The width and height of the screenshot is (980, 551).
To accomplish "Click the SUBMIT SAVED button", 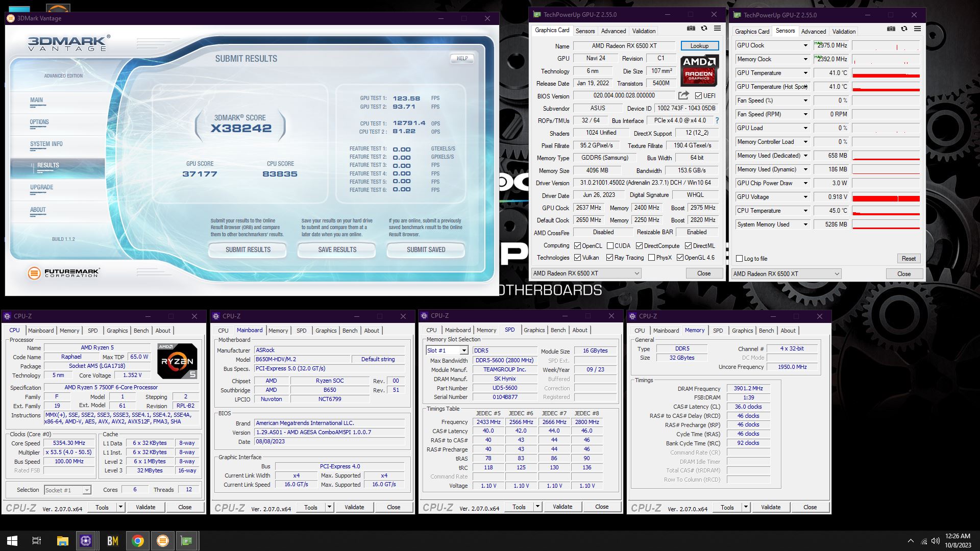I will tap(426, 249).
